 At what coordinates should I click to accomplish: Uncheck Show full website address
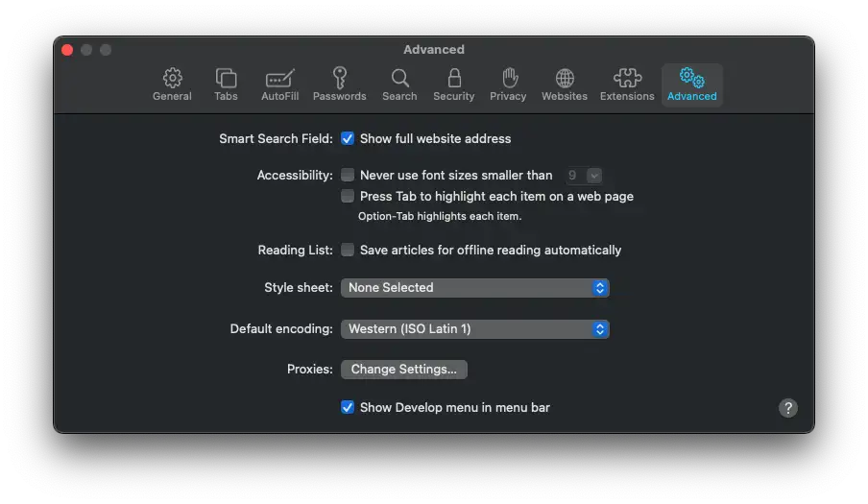pyautogui.click(x=347, y=138)
